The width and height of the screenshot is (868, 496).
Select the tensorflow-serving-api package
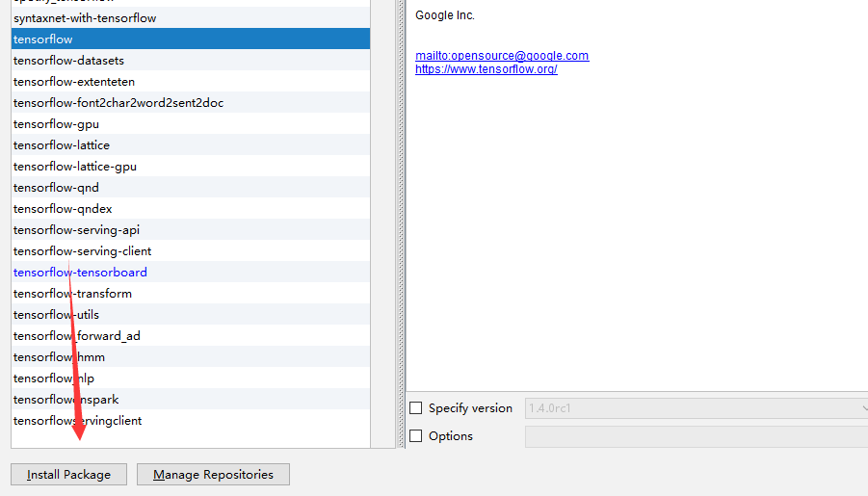click(x=191, y=230)
